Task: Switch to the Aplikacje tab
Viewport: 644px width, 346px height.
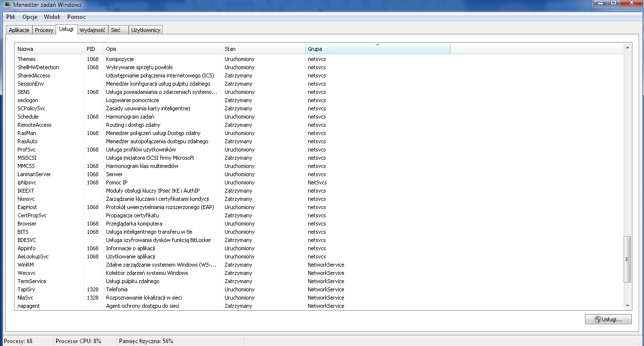Action: [x=19, y=30]
